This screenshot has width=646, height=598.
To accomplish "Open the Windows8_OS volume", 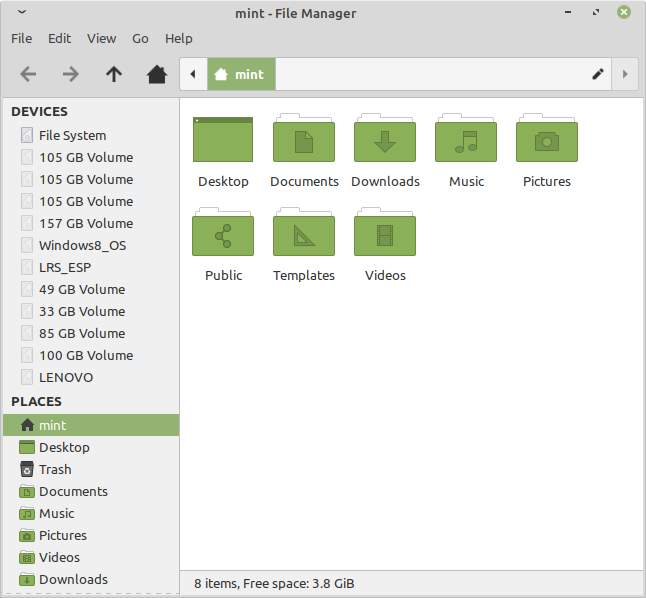I will 82,245.
